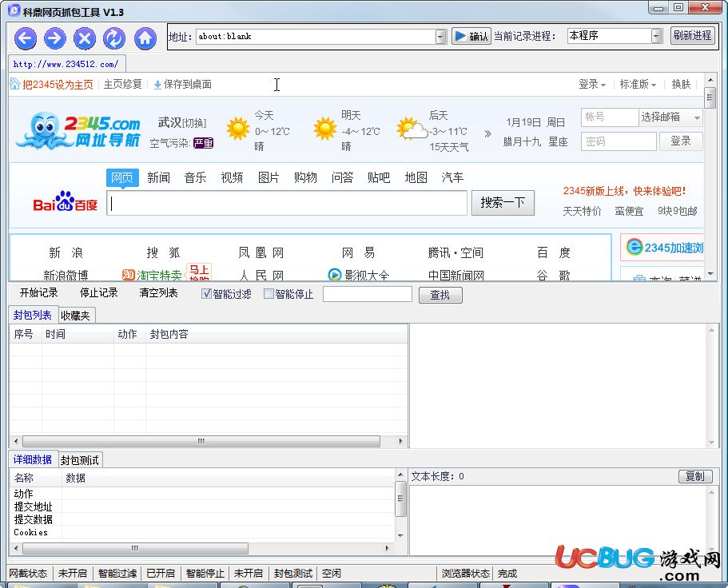This screenshot has width=728, height=588.
Task: Open the 登录 dropdown in the page header
Action: (592, 84)
